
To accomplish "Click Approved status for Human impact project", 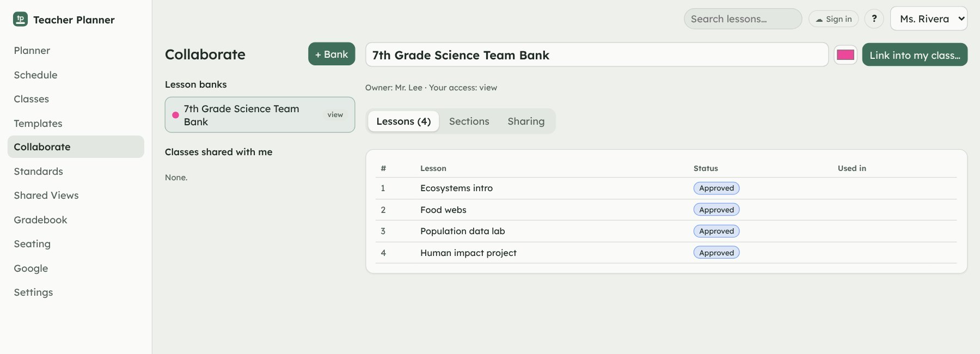I will point(716,253).
